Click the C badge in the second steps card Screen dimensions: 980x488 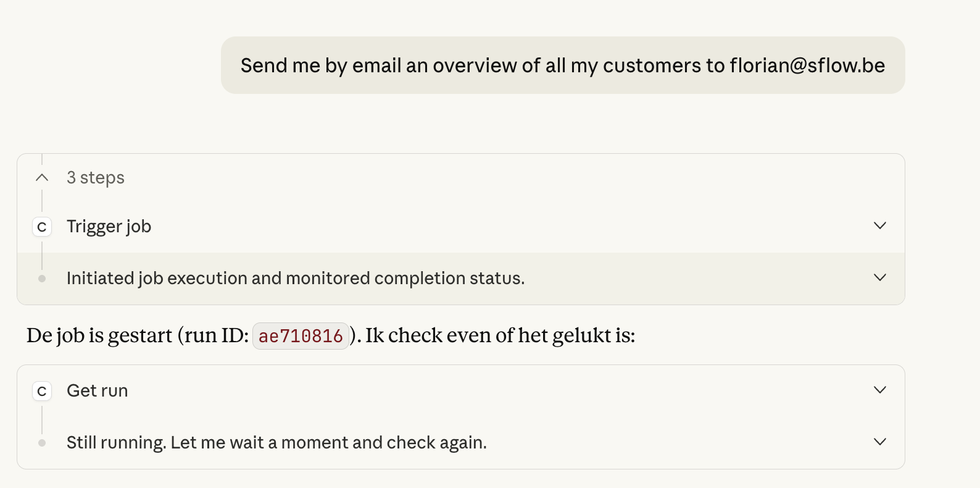click(x=41, y=390)
